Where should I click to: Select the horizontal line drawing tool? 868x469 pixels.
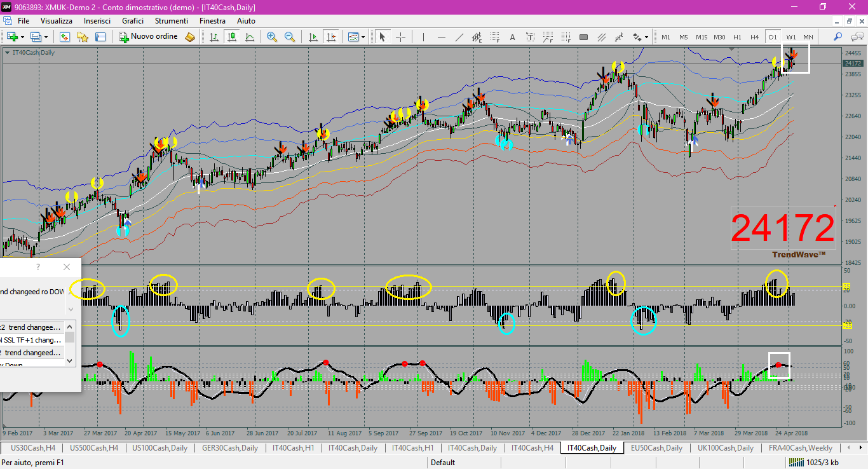441,37
